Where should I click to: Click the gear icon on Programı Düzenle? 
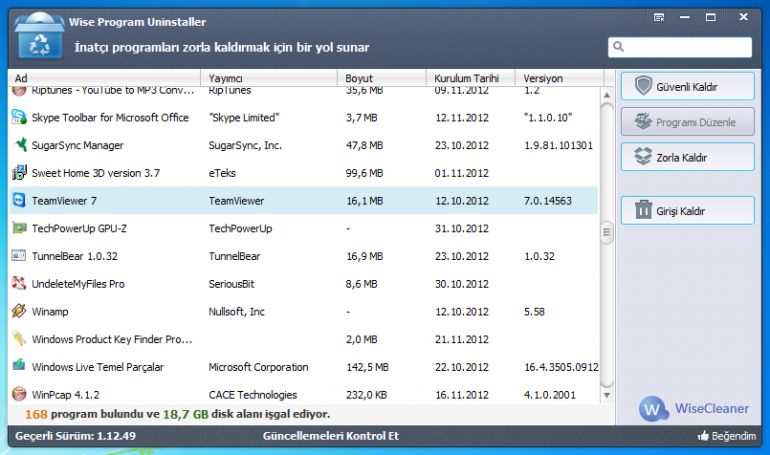point(643,121)
